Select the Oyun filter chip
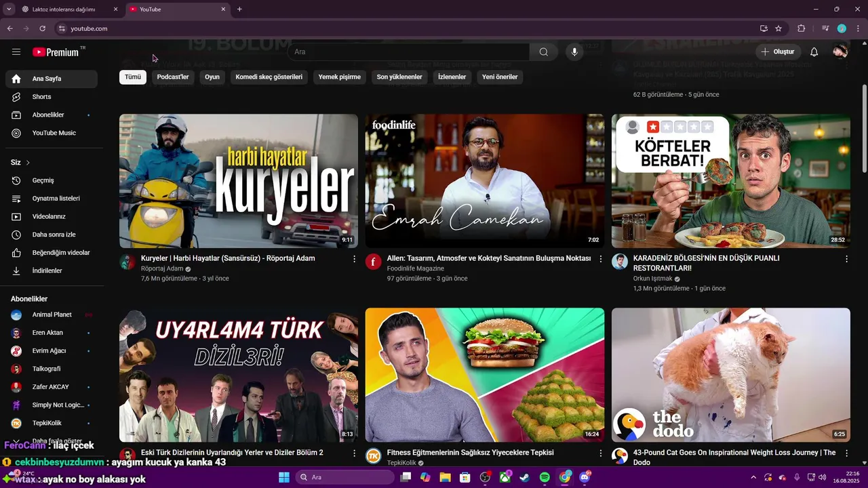Image resolution: width=868 pixels, height=488 pixels. (212, 77)
